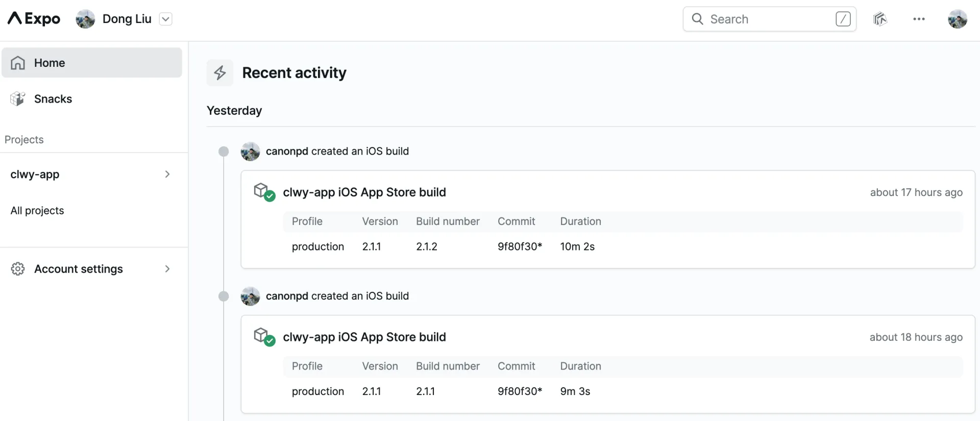Screen dimensions: 980x421
Task: Open canonpd user link on 18-hours-ago build
Action: pyautogui.click(x=287, y=296)
